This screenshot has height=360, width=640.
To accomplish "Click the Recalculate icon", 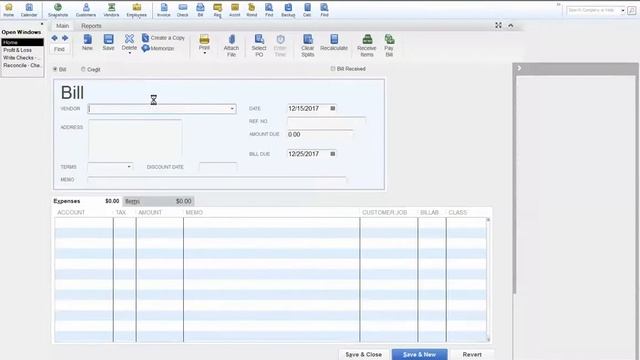I will tap(334, 42).
